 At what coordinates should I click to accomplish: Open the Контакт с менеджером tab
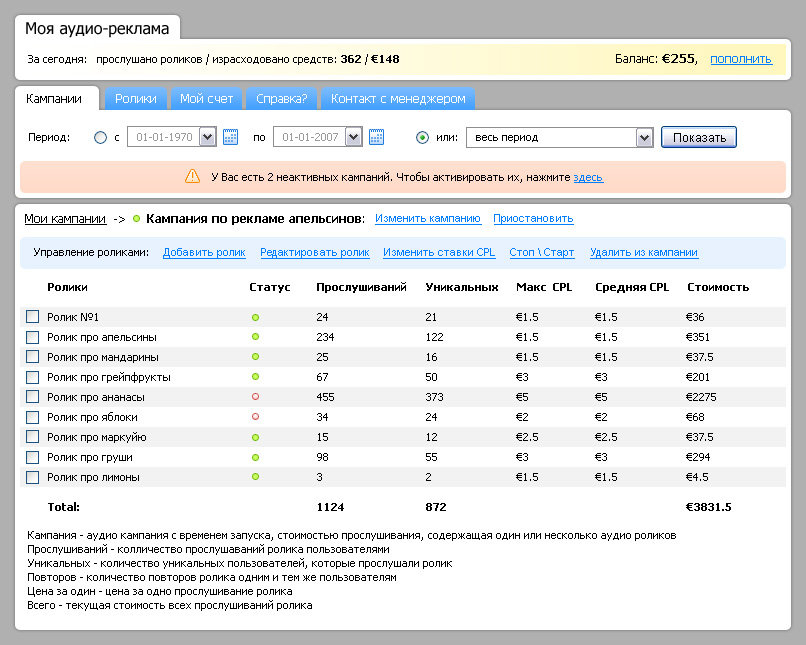398,99
